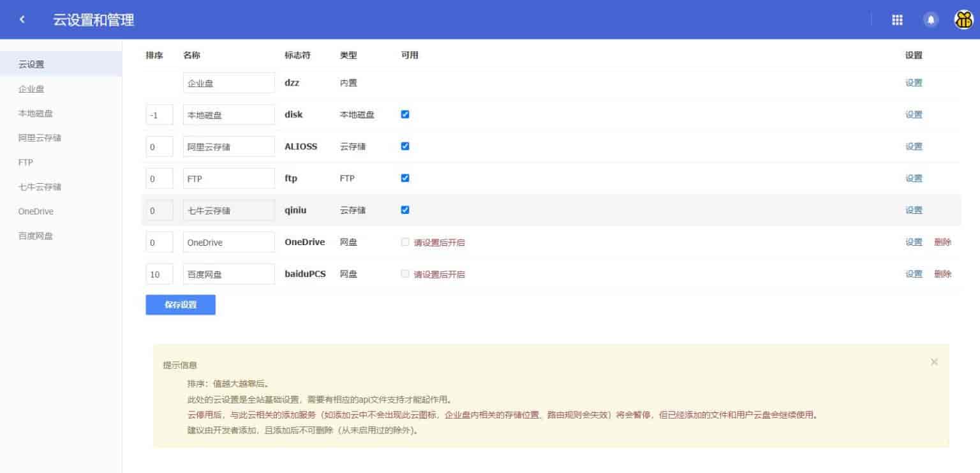Viewport: 980px width, 473px height.
Task: Open the apps grid icon
Action: 897,20
